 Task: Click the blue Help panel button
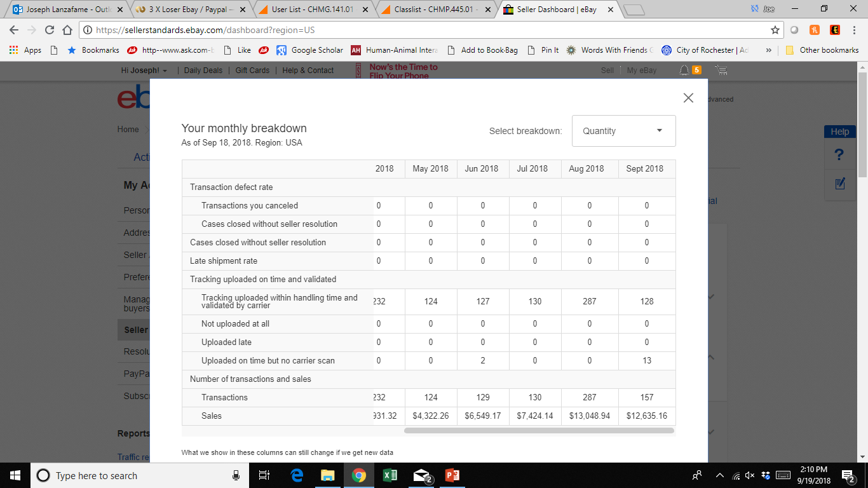pos(839,132)
